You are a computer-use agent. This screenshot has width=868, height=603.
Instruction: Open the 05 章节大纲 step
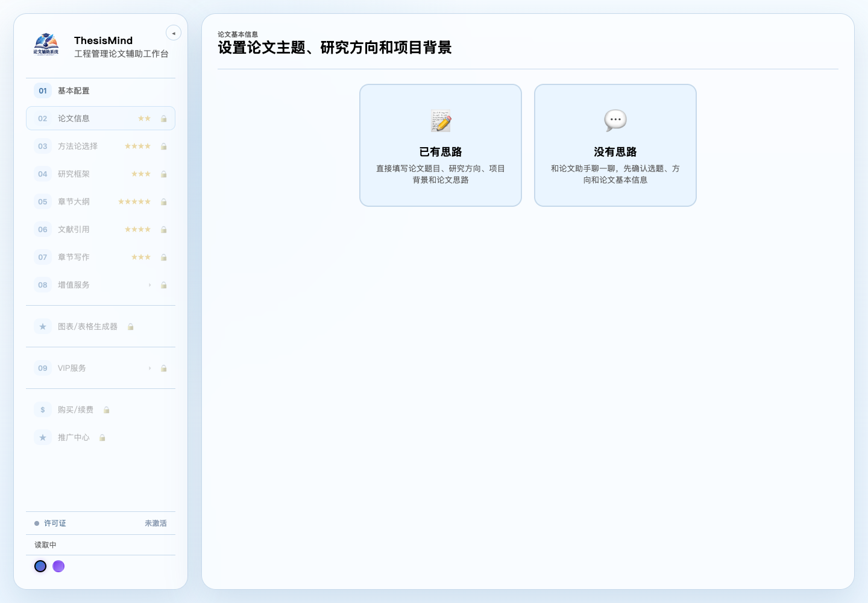101,201
